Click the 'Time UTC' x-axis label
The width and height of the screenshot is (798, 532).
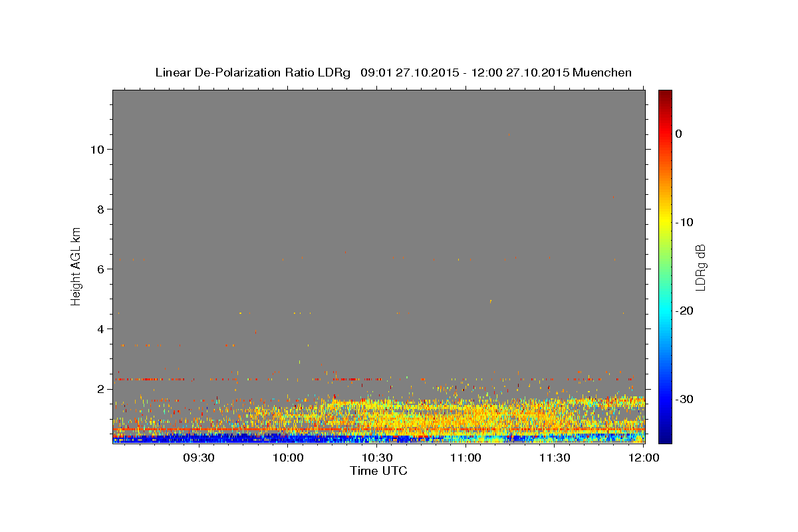click(x=378, y=471)
